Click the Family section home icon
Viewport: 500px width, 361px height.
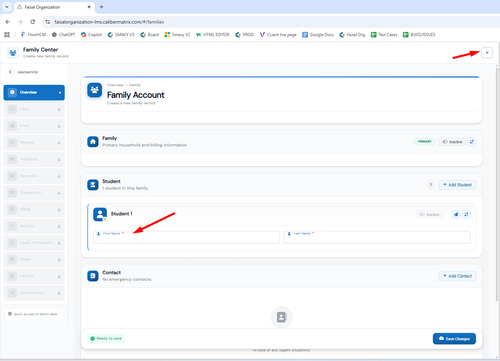[93, 142]
